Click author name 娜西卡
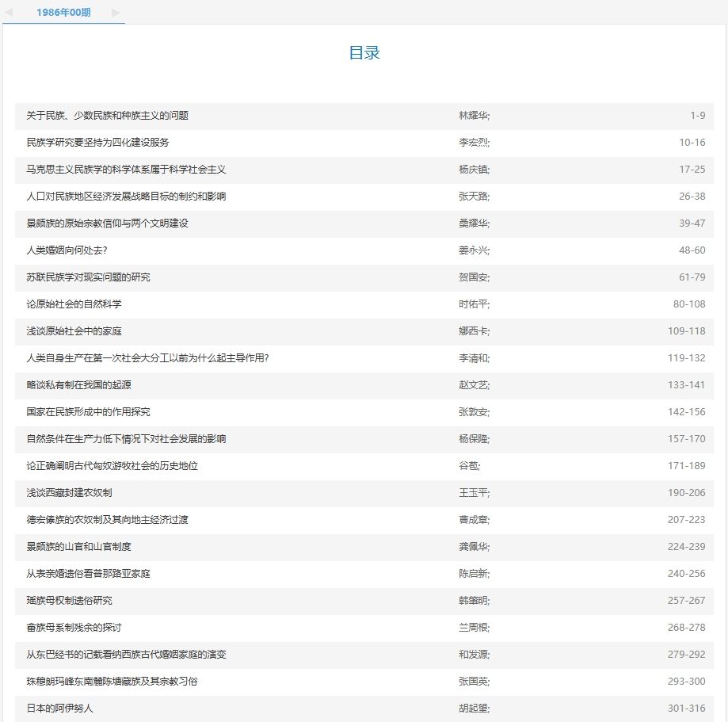This screenshot has width=728, height=722. tap(473, 330)
